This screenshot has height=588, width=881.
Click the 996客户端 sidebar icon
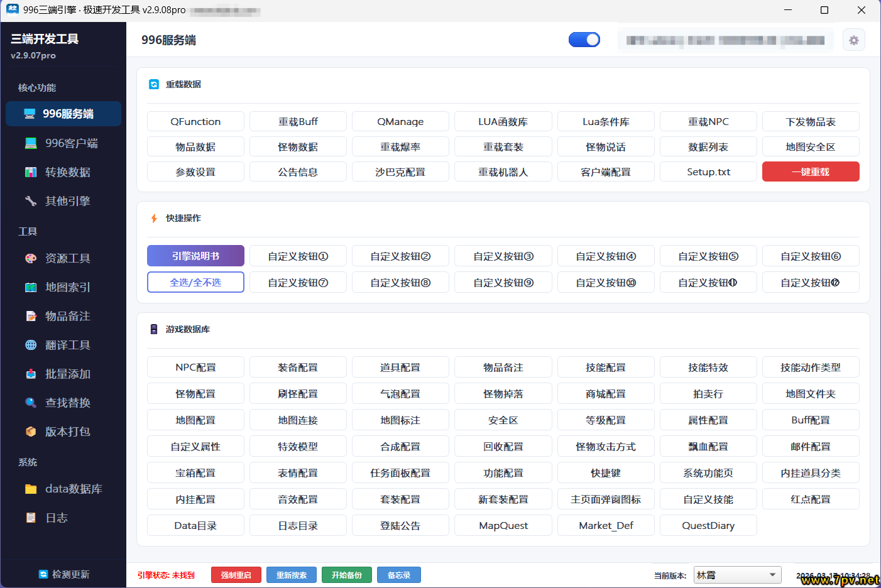(30, 143)
